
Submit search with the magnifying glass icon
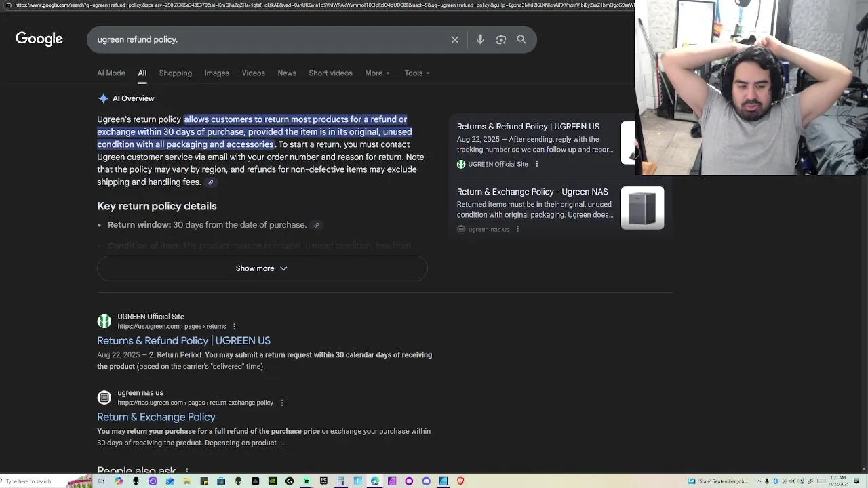pos(521,39)
